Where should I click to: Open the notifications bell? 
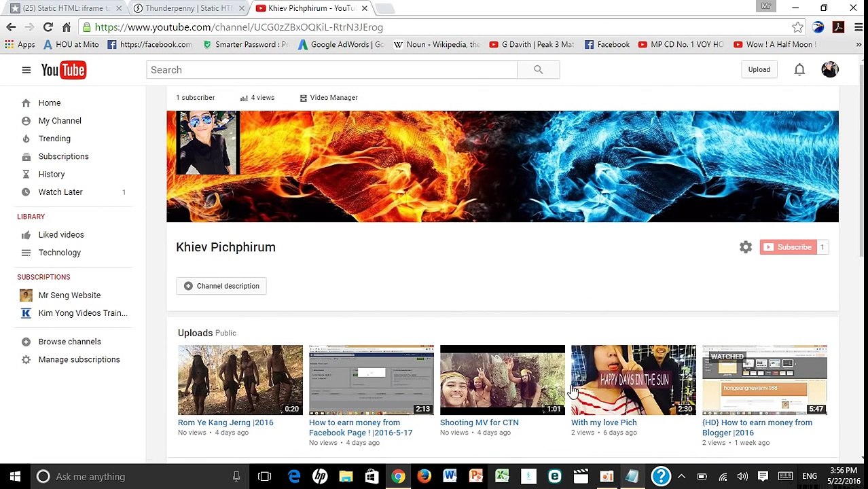point(799,69)
